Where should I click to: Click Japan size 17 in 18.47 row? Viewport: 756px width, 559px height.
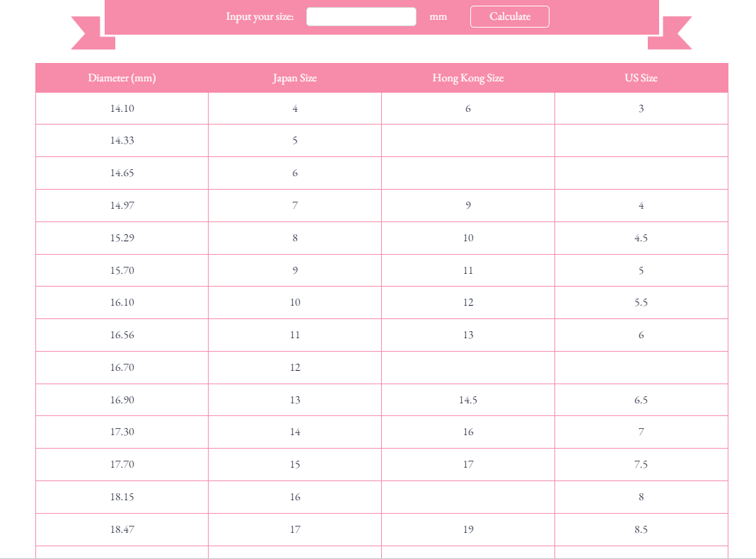(x=295, y=529)
